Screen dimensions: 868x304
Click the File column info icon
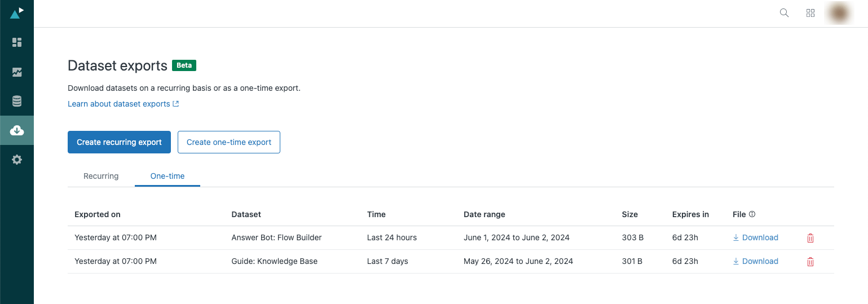click(x=752, y=214)
